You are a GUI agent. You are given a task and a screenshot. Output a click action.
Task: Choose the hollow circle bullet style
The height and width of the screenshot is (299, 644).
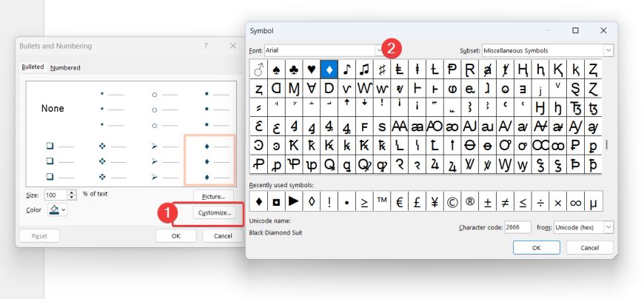click(x=164, y=109)
